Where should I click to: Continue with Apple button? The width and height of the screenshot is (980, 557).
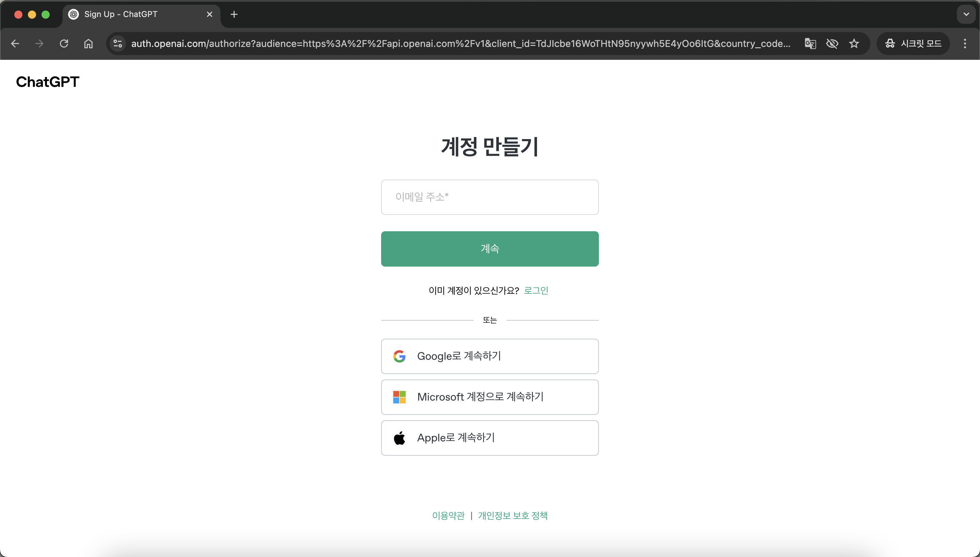490,438
